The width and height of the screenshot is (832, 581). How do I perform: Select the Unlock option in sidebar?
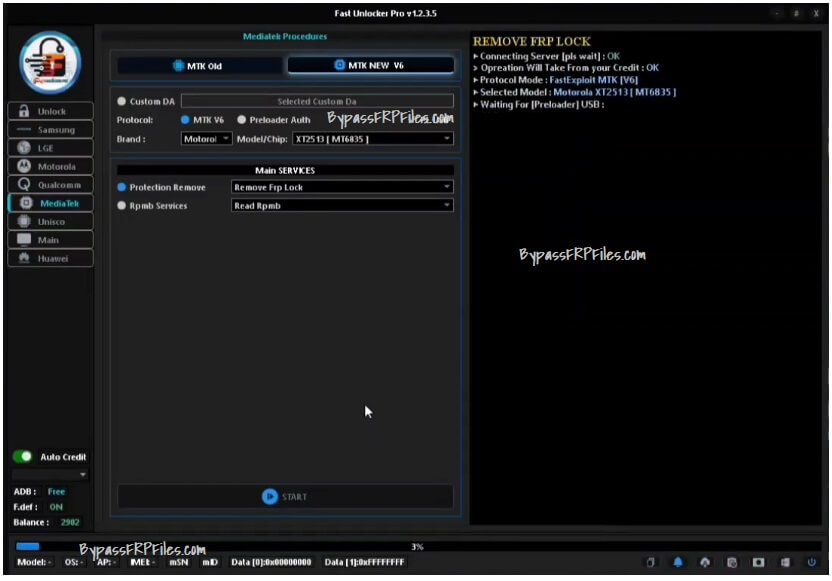[50, 111]
